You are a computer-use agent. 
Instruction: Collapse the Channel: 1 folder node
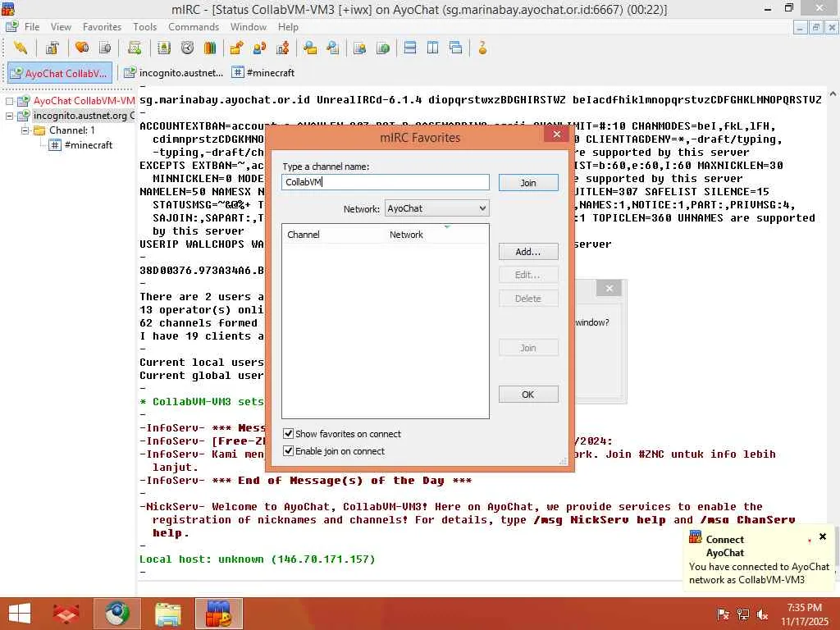(x=25, y=130)
